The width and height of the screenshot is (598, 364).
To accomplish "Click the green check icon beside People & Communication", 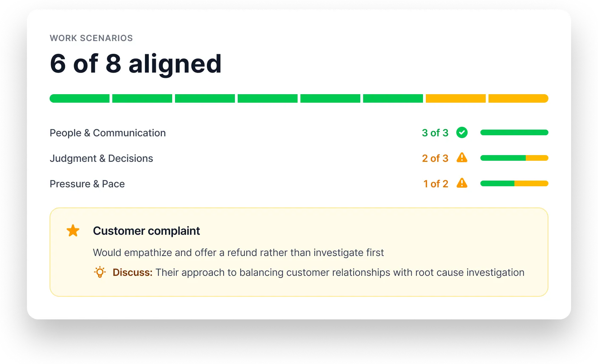I will tap(462, 132).
